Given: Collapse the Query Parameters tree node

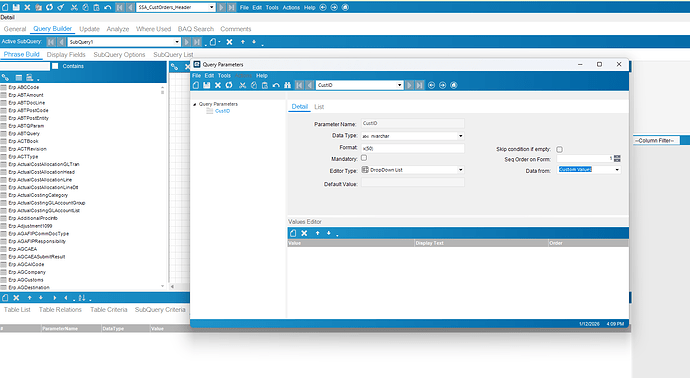Looking at the screenshot, I should pyautogui.click(x=195, y=104).
